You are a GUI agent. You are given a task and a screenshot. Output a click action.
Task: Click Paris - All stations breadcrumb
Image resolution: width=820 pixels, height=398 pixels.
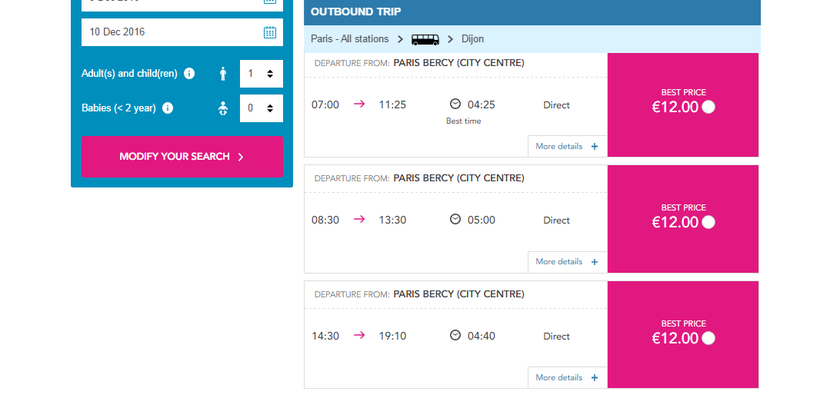click(349, 39)
